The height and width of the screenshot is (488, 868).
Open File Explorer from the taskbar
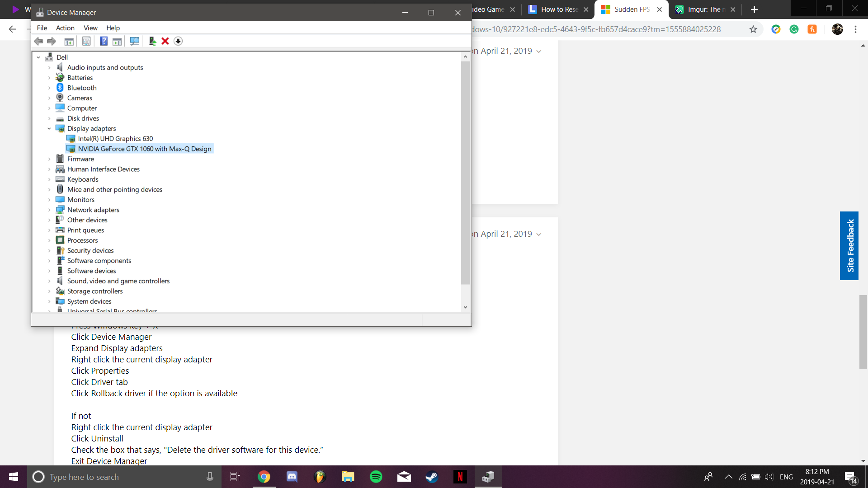tap(348, 477)
